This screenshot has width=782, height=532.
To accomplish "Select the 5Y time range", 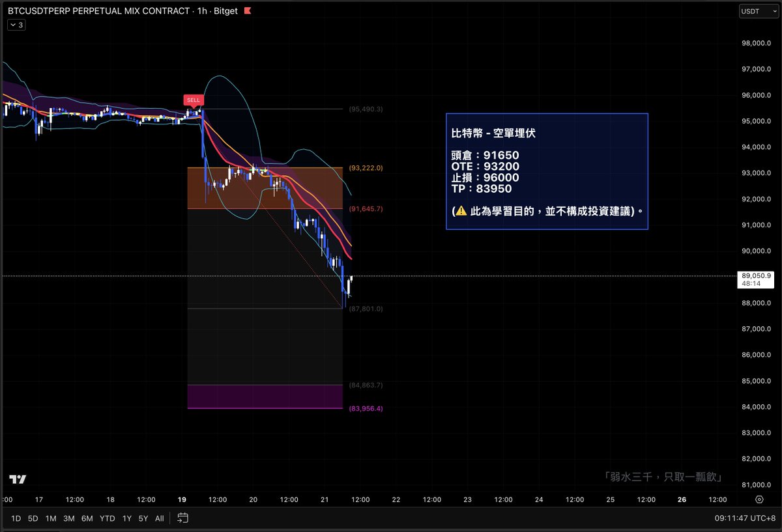I will click(143, 518).
